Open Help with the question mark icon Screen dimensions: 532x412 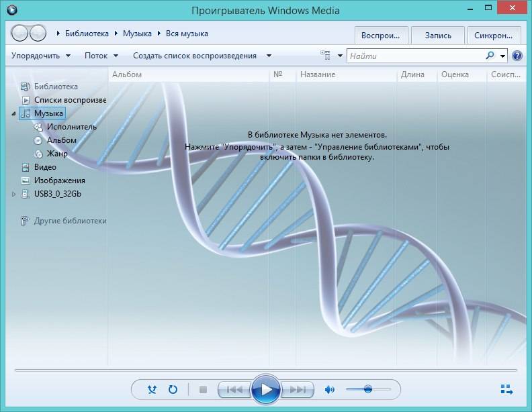pos(517,56)
